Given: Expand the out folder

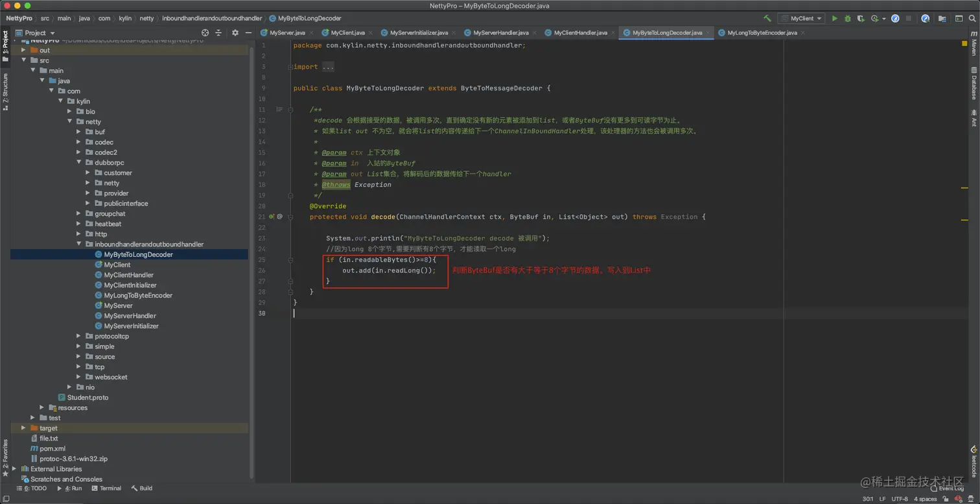Looking at the screenshot, I should (x=24, y=50).
